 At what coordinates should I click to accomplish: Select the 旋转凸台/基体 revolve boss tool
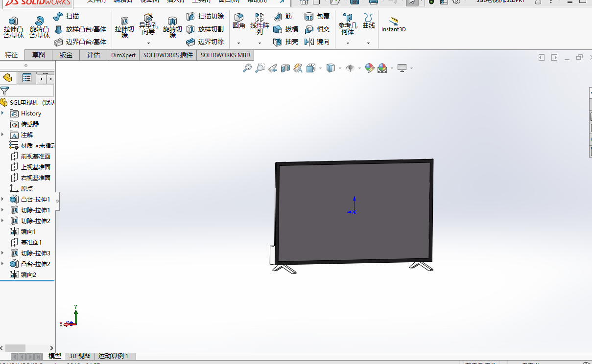[x=39, y=27]
